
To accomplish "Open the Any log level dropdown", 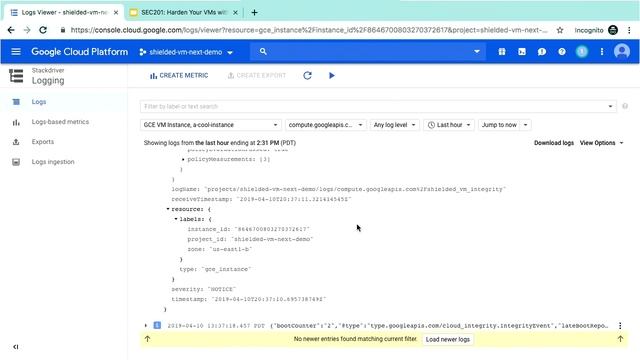I will (x=395, y=125).
